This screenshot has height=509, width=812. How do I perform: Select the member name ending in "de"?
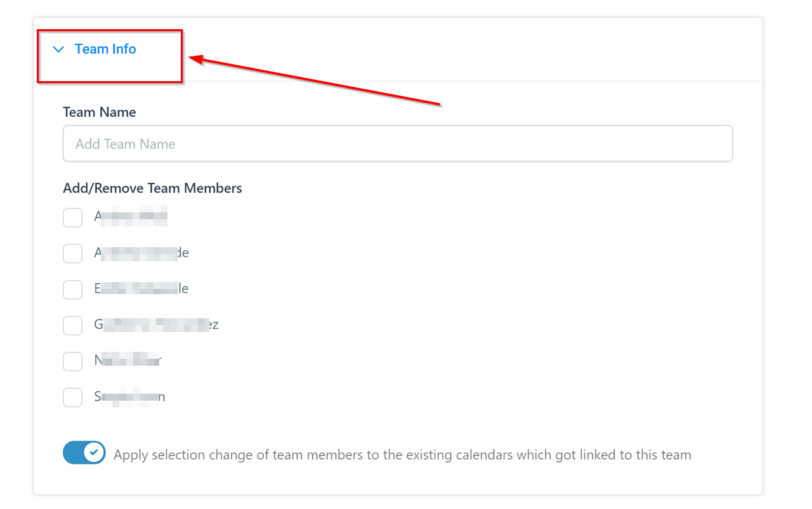pyautogui.click(x=141, y=253)
